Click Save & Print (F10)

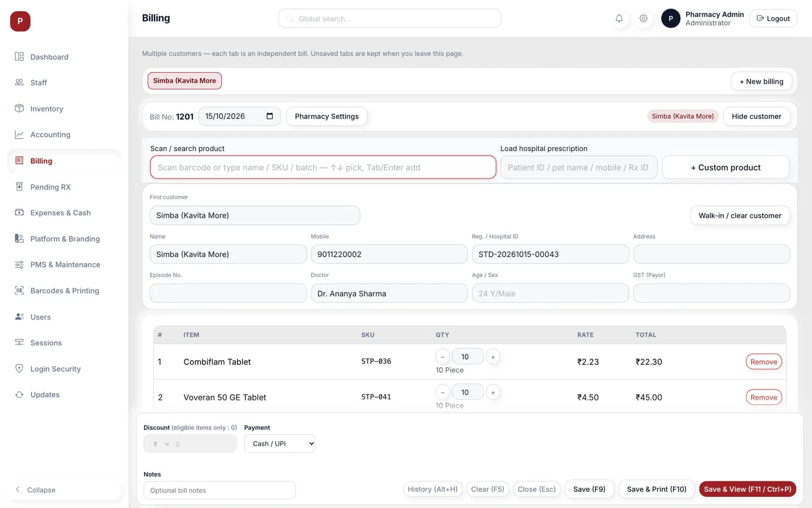click(657, 489)
